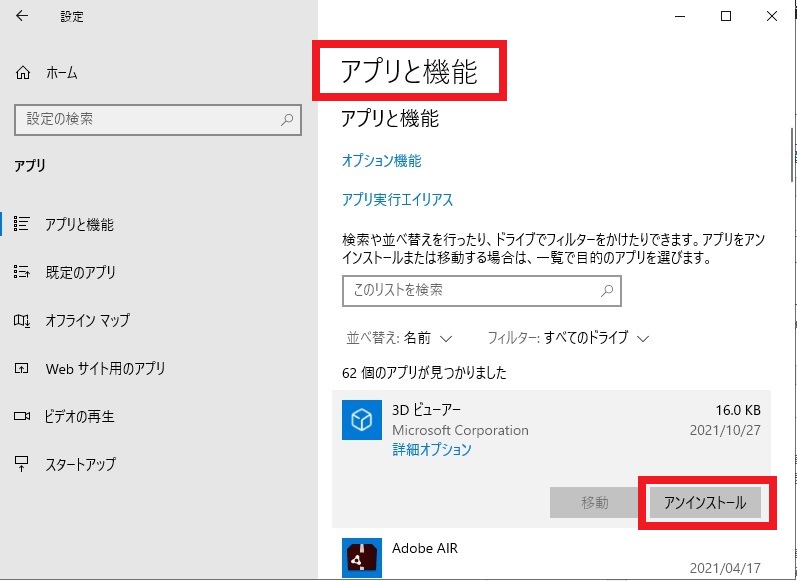
Task: Click the search magnifier in 設定の検索
Action: [287, 120]
